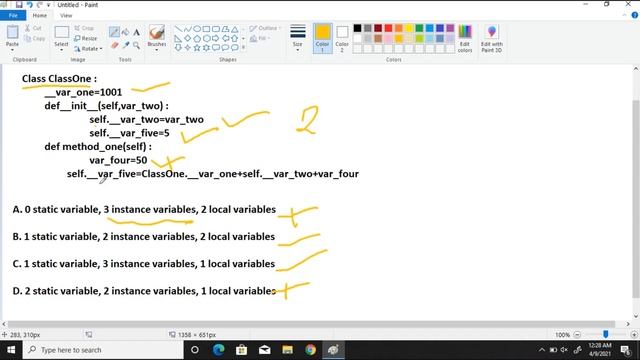This screenshot has width=640, height=360.
Task: Choose the Down arrow shape
Action: 178,48
